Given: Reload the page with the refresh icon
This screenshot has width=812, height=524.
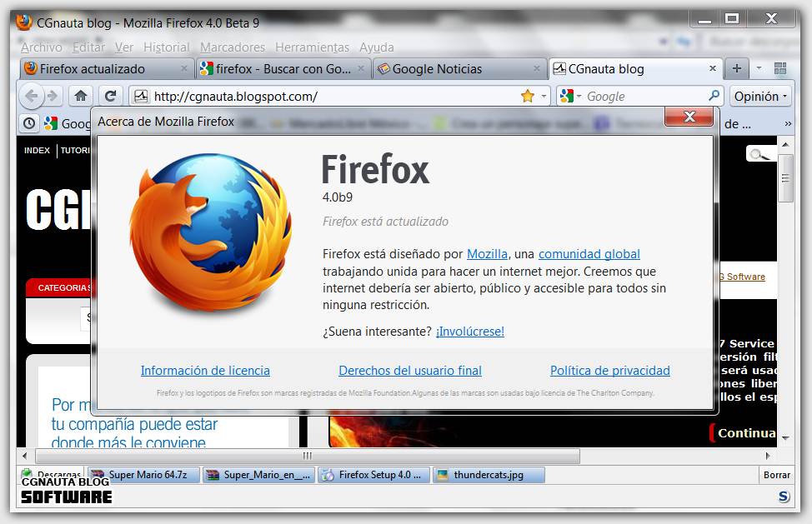Looking at the screenshot, I should [x=110, y=96].
